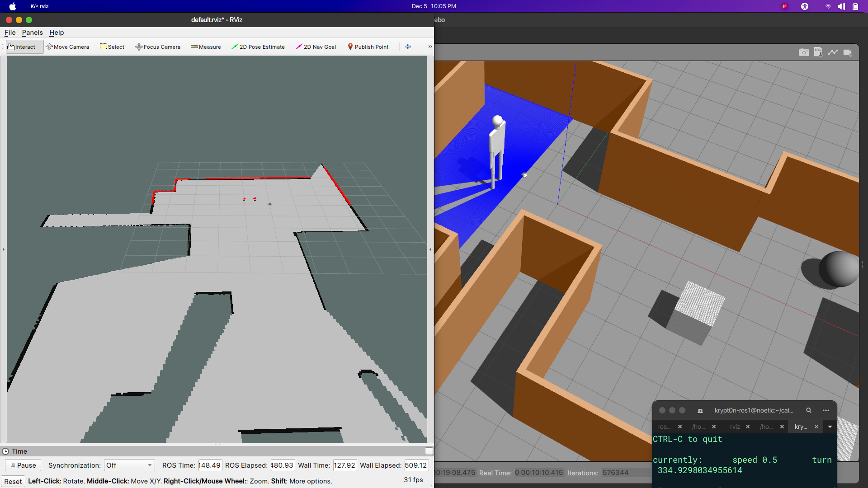Click the Gazebo log data icon
Image resolution: width=868 pixels, height=488 pixels.
(x=818, y=52)
